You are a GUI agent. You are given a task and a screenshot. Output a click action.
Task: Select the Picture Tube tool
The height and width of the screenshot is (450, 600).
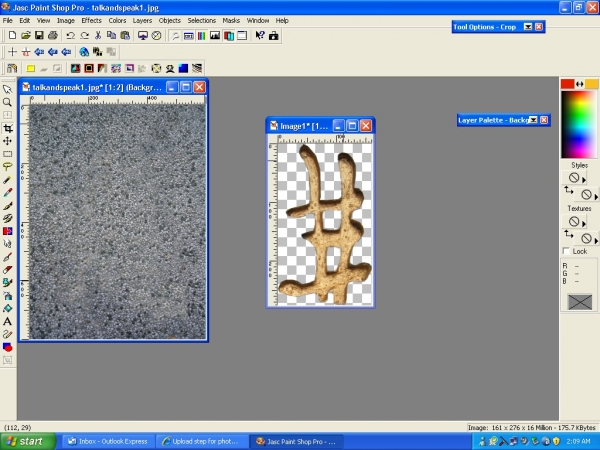[7, 283]
